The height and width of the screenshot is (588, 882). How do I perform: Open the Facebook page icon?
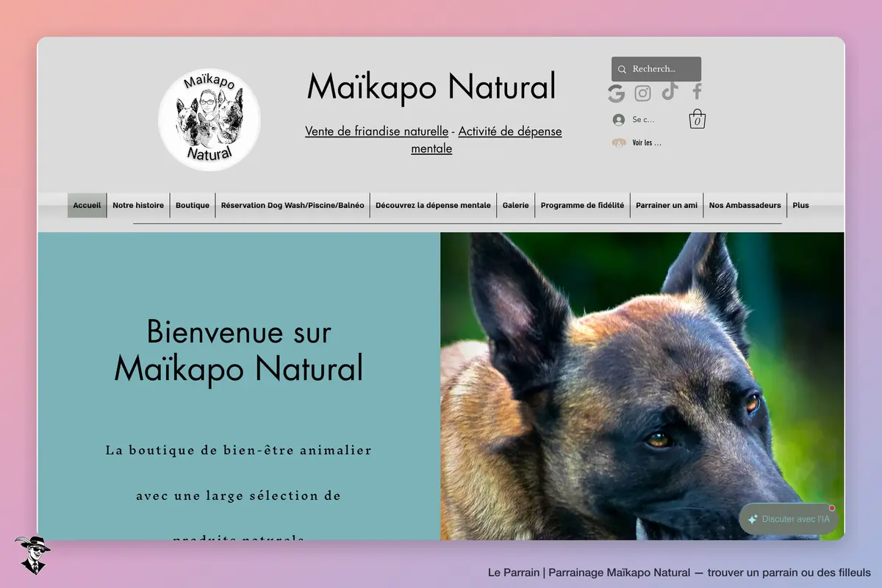697,92
